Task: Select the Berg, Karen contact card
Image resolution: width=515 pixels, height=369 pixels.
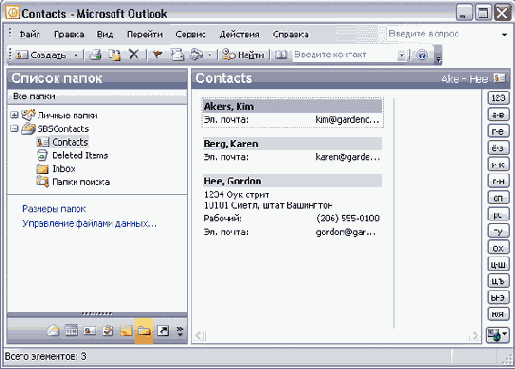Action: click(292, 150)
